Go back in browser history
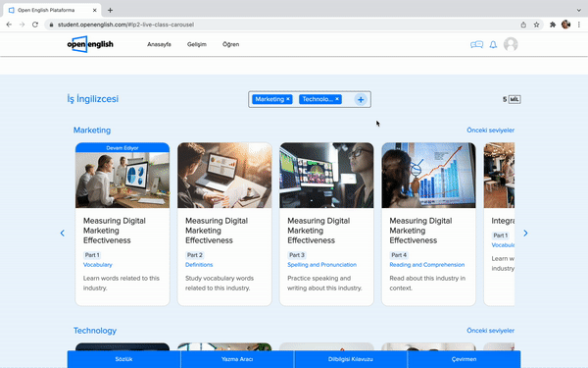This screenshot has height=368, width=588. coord(9,25)
